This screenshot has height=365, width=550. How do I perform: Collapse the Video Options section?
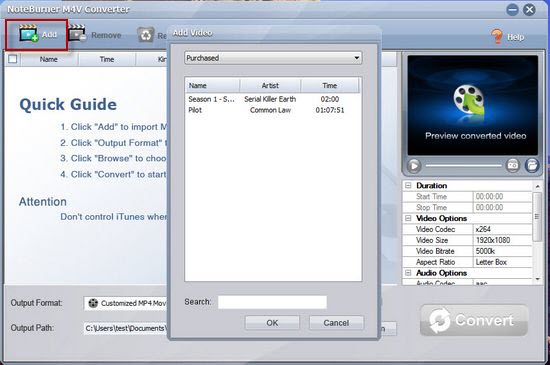tap(408, 218)
